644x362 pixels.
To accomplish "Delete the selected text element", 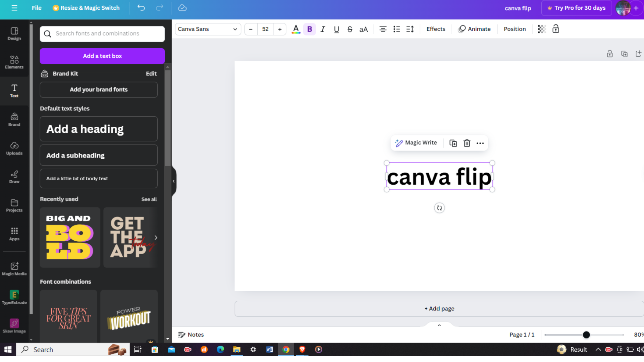I will 467,143.
